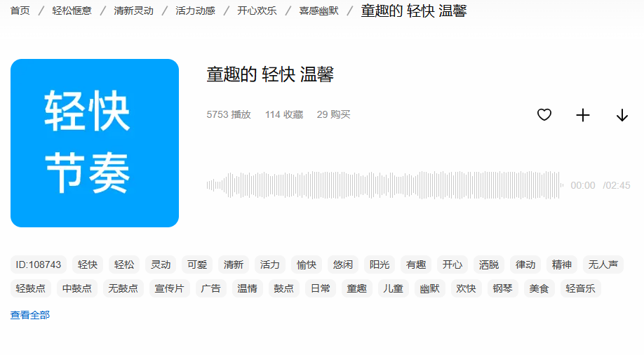Download the track with the arrow icon
Viewport: 644px width, 355px height.
622,115
